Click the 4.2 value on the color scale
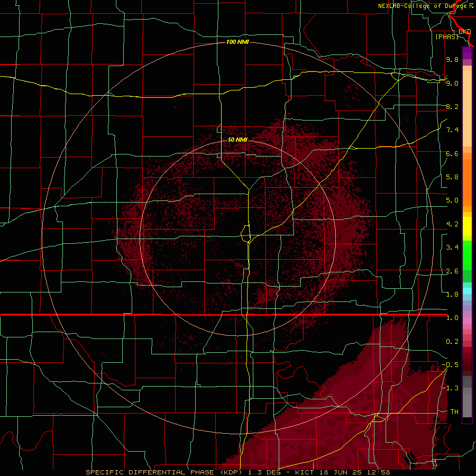 tap(452, 224)
